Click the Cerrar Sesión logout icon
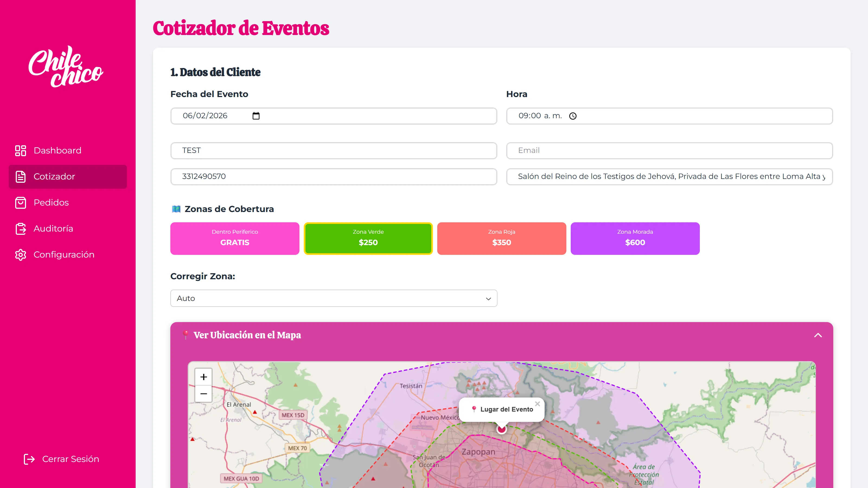The image size is (868, 488). (29, 459)
